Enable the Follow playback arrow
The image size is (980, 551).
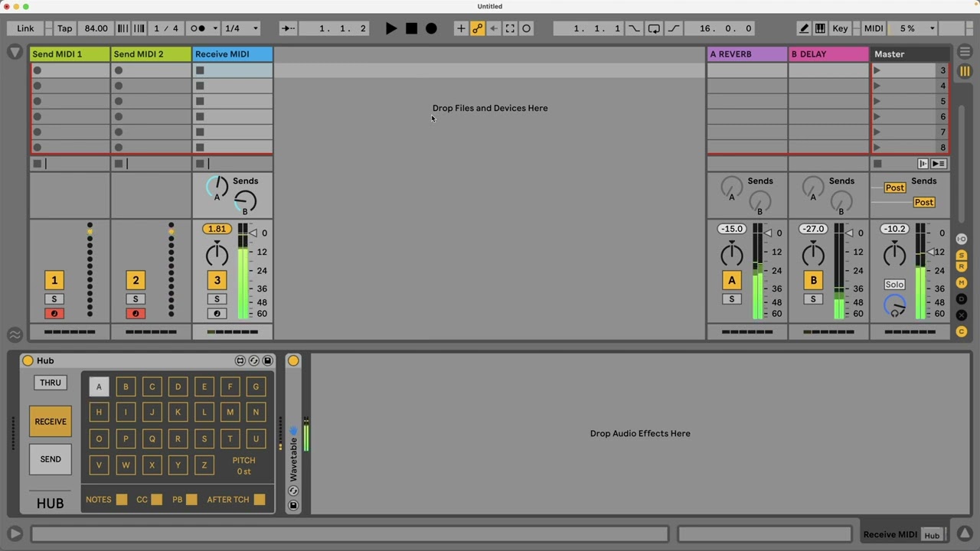pos(288,28)
